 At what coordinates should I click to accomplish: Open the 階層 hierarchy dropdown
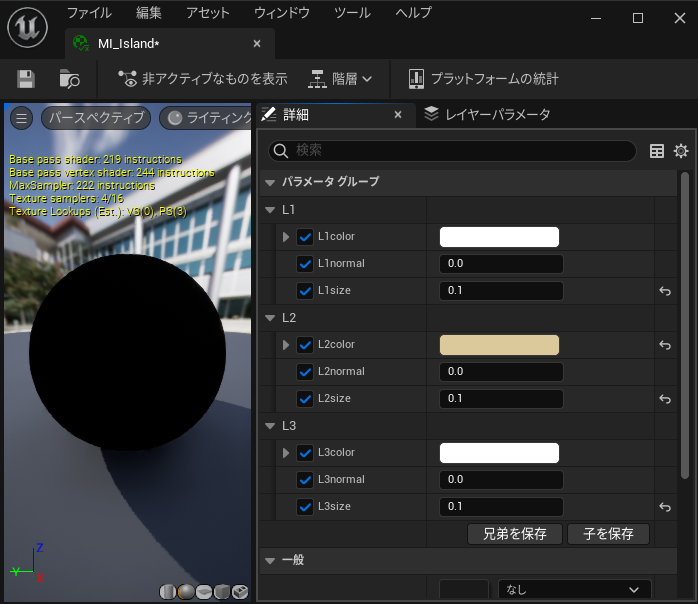[x=340, y=79]
